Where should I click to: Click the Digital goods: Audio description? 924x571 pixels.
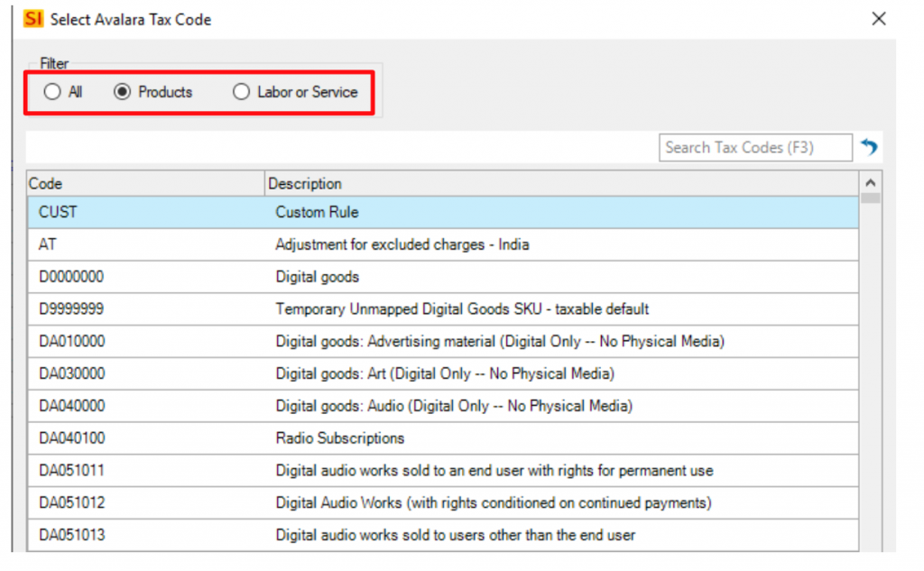coord(454,406)
